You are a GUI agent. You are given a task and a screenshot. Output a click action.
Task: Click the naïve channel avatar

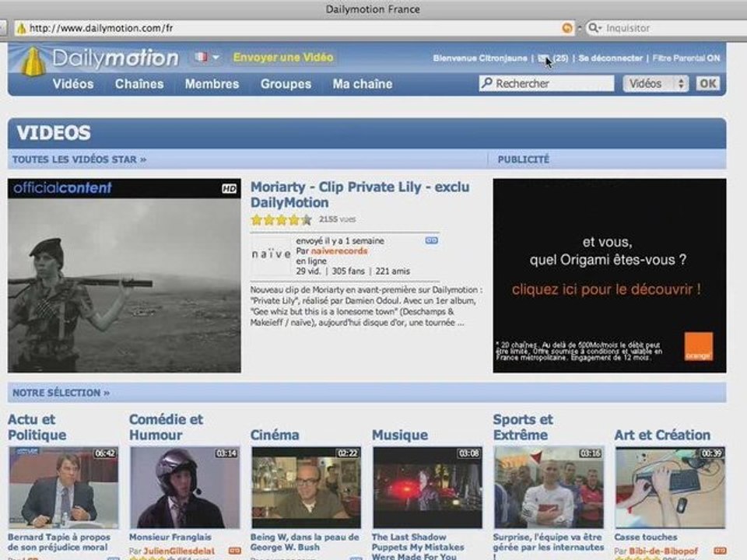271,255
